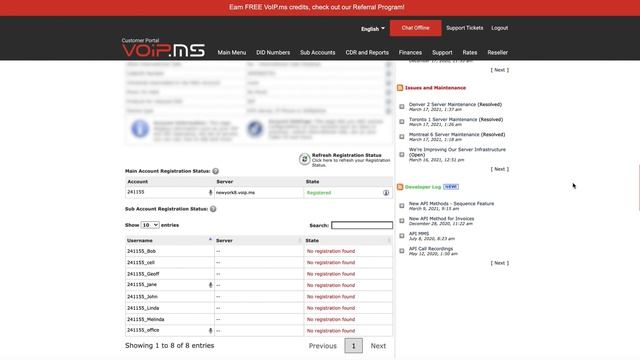Sort sub accounts by State column arrow
The image size is (640, 360).
(389, 240)
